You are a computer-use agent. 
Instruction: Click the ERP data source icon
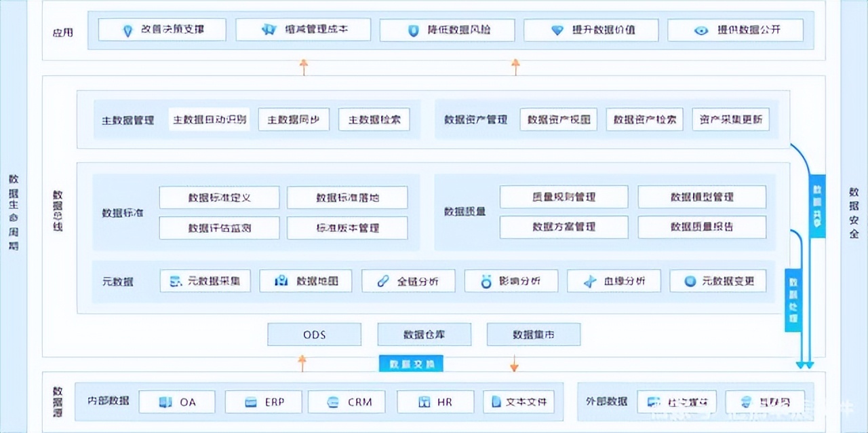point(251,402)
